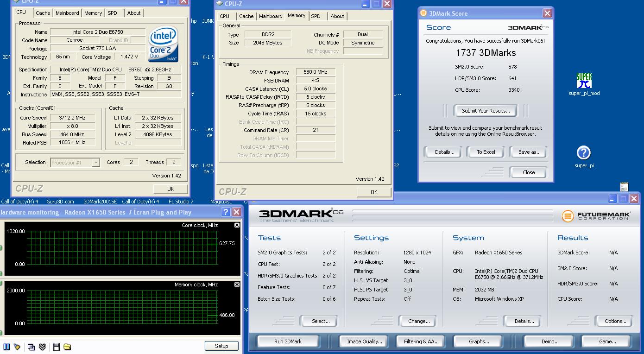Pause hardware monitoring graph updates
The image size is (644, 354).
coord(6,347)
